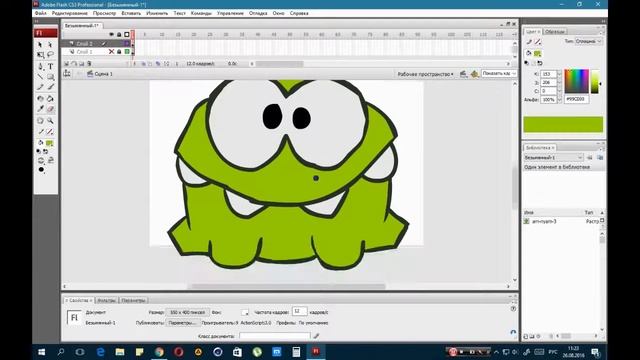Open the green value slider arrow
This screenshot has height=360, width=640.
tap(559, 82)
